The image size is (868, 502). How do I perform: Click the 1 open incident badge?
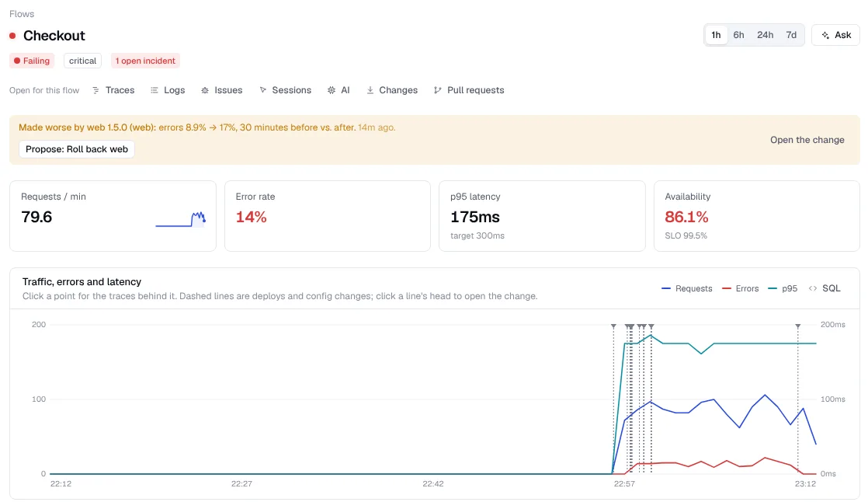[146, 61]
